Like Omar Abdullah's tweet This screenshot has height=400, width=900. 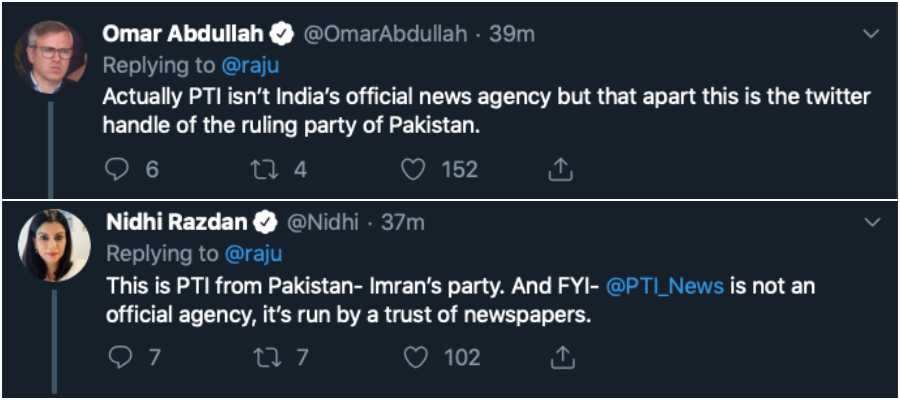414,170
